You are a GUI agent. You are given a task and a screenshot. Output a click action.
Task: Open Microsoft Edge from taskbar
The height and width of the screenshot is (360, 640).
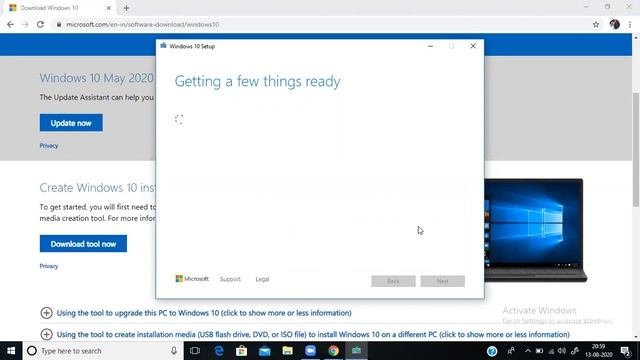click(x=219, y=351)
